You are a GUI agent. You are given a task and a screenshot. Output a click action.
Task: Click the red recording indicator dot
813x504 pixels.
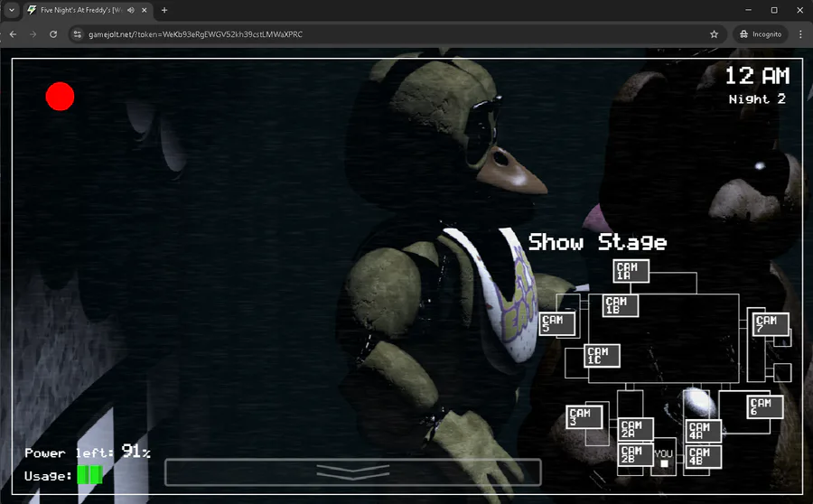[x=61, y=97]
